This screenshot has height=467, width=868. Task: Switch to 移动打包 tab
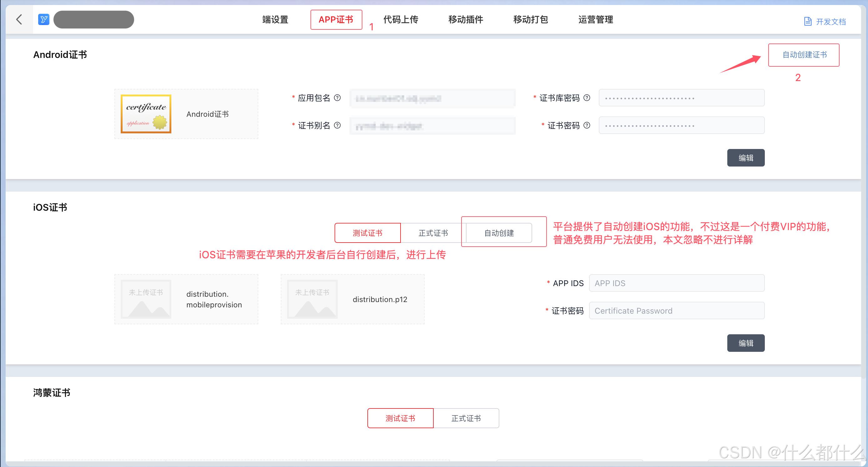[530, 19]
